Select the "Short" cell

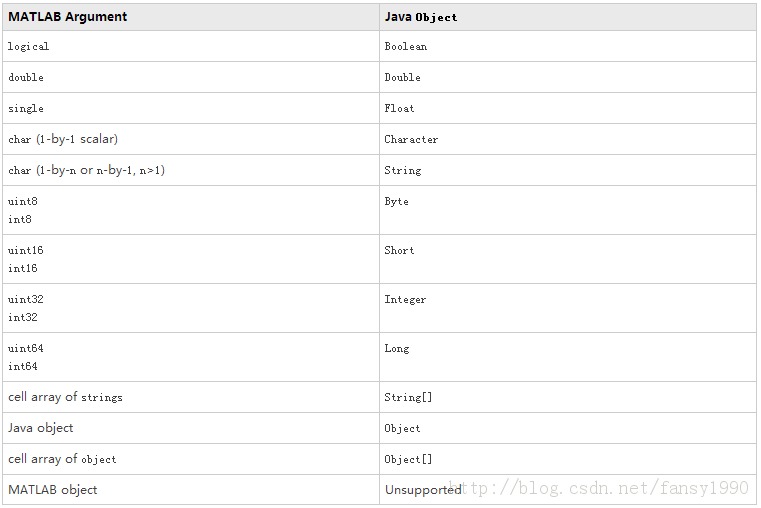[x=399, y=250]
